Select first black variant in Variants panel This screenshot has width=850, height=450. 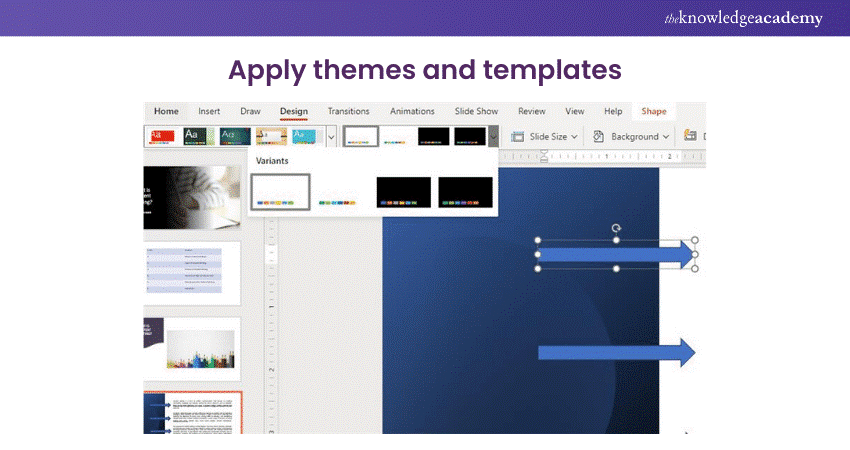[404, 192]
